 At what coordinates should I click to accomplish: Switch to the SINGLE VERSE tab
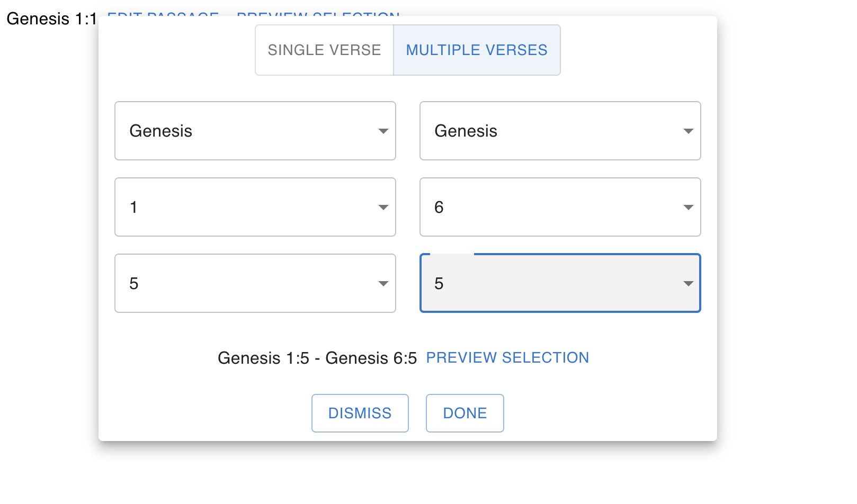[x=324, y=50]
